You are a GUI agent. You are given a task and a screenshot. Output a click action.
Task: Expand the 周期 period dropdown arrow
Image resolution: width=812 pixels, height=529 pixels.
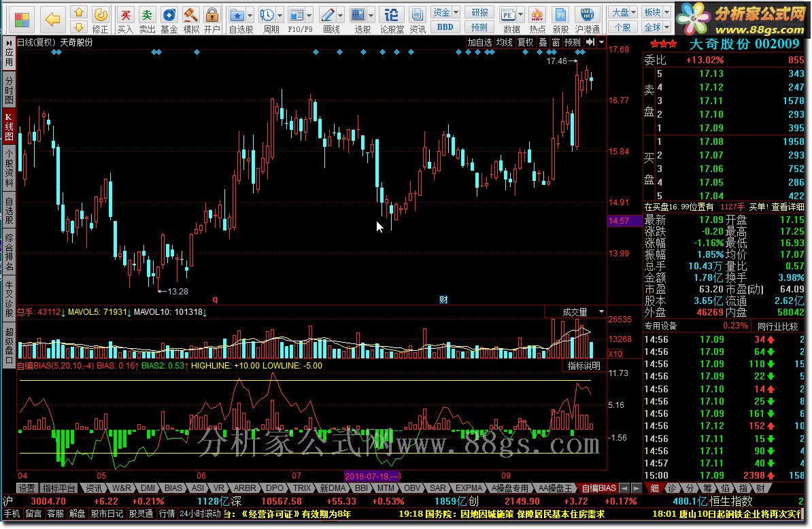click(280, 16)
